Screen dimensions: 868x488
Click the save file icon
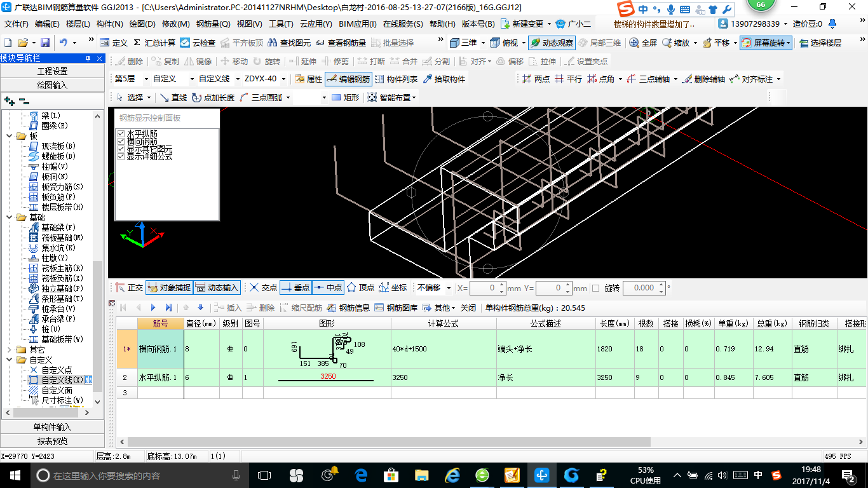(45, 43)
